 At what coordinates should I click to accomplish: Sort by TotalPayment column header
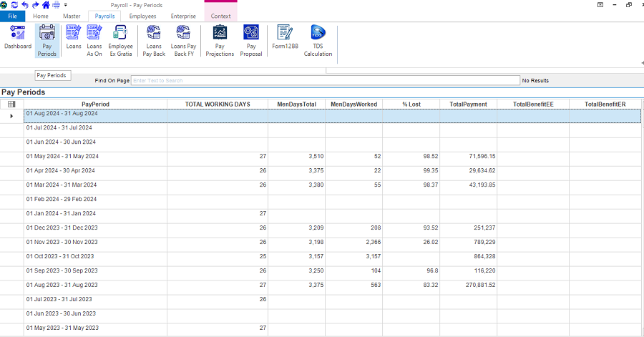point(468,104)
